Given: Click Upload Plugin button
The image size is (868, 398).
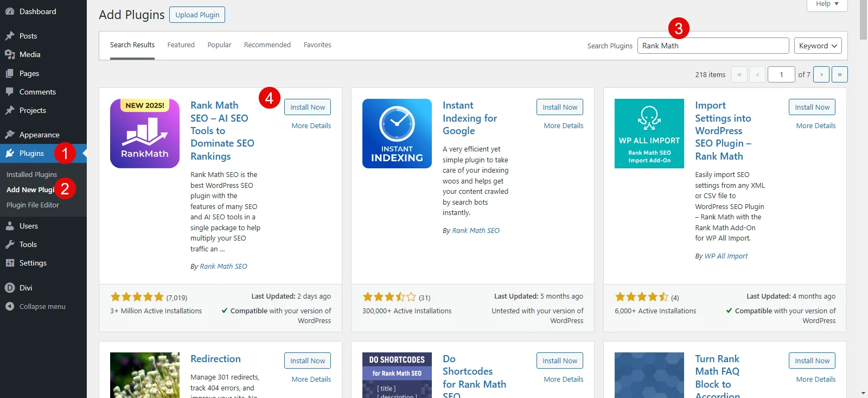Looking at the screenshot, I should pyautogui.click(x=197, y=15).
